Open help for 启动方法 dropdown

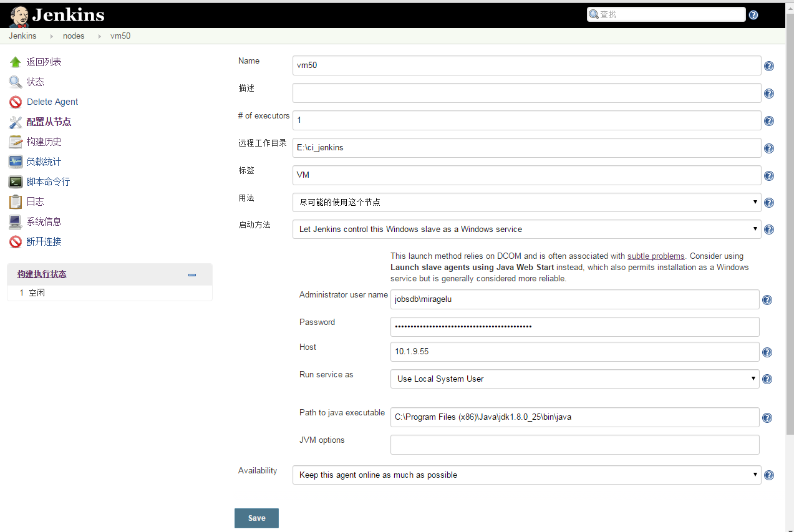769,230
